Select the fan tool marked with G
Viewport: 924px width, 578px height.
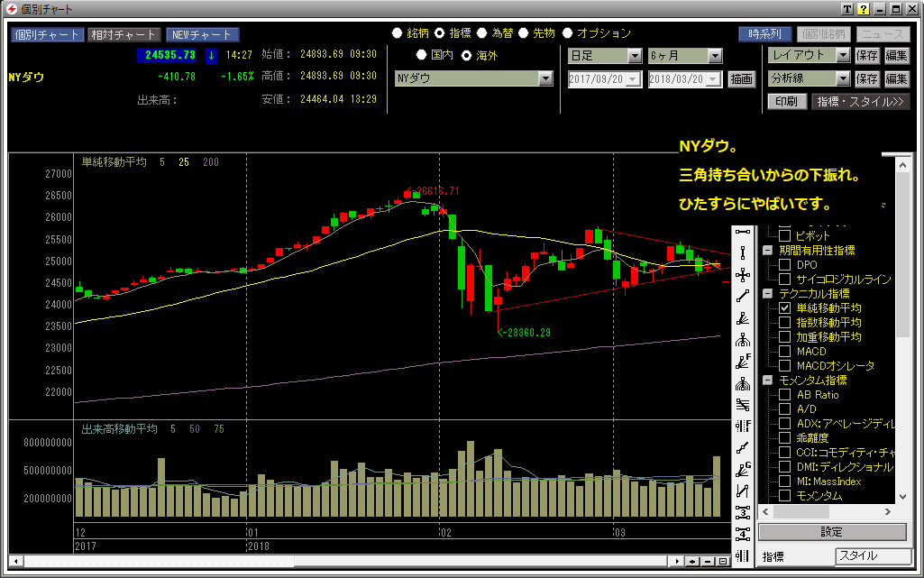(x=743, y=469)
